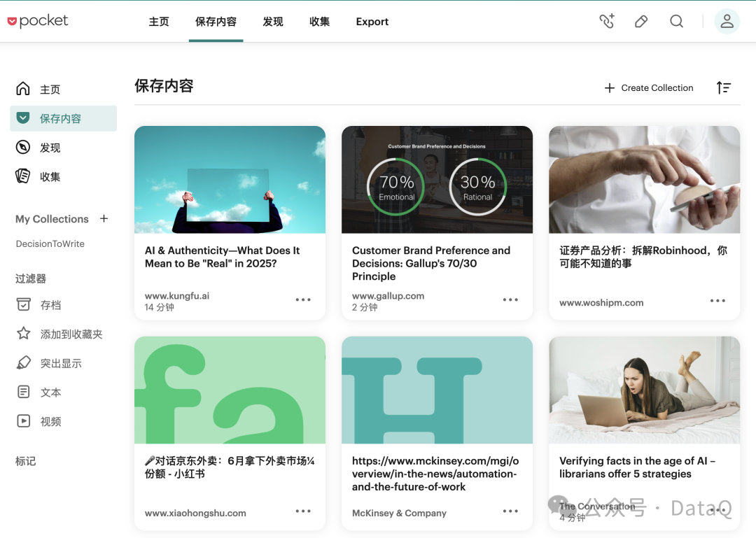Open more options for kungfu.ai article
The height and width of the screenshot is (538, 756).
tap(303, 300)
